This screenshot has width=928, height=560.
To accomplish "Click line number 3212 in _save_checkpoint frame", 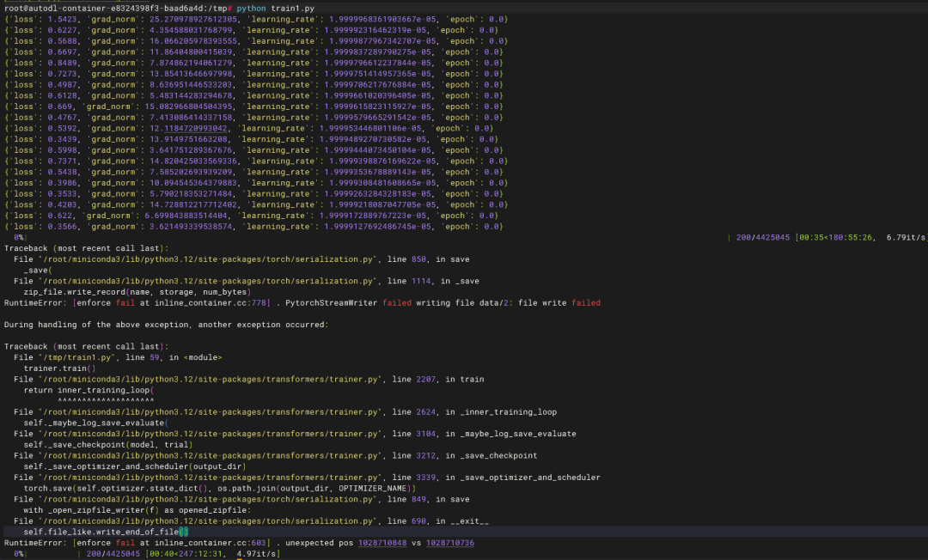I will (425, 456).
